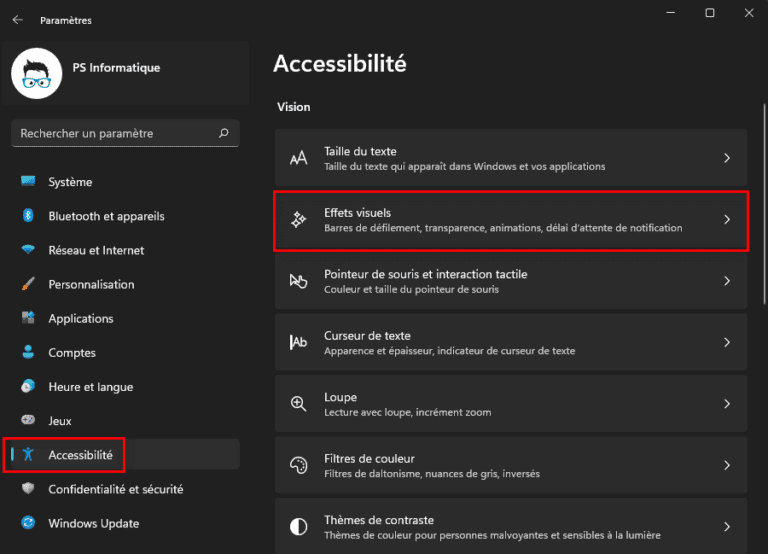This screenshot has width=768, height=554.
Task: Click the paintbrush icon for Personnalisation
Action: point(28,284)
